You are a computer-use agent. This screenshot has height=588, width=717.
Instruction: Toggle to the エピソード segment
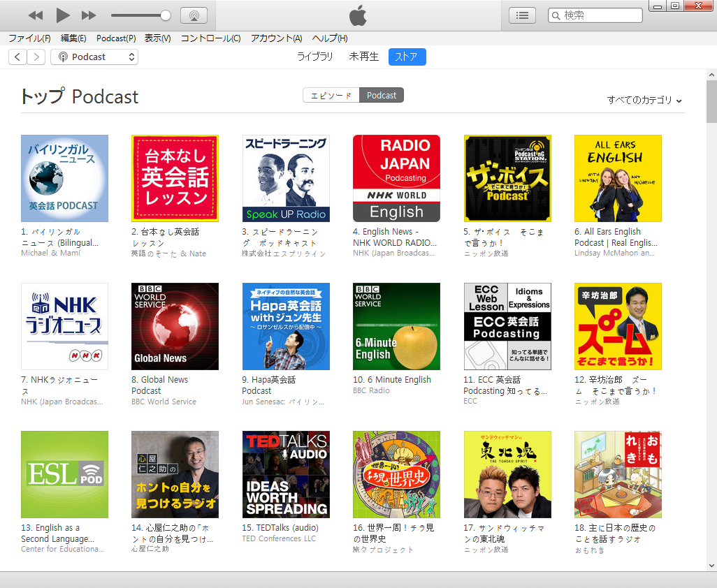coord(331,95)
